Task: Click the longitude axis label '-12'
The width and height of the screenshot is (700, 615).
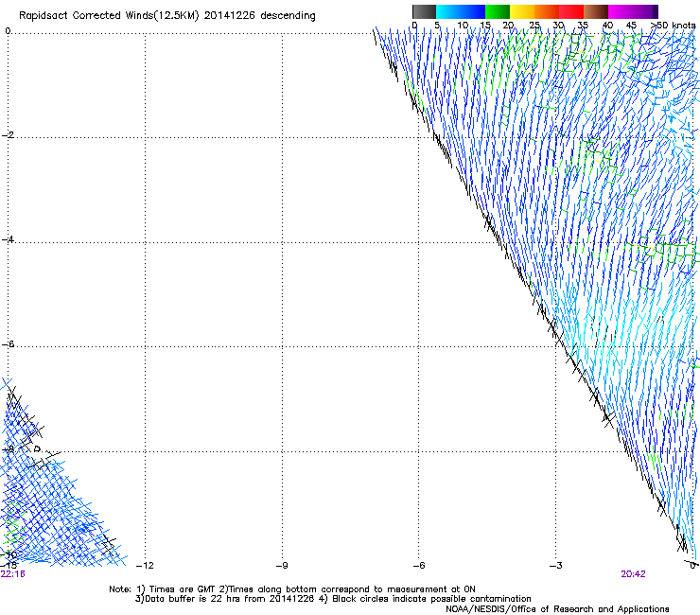Action: (145, 566)
